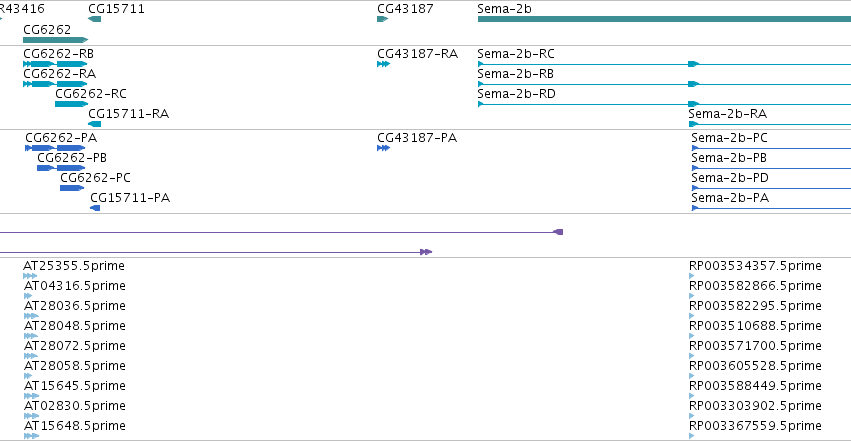Screen dimensions: 851x441
Task: Select transcript CG6262-RB glyph
Action: point(55,64)
